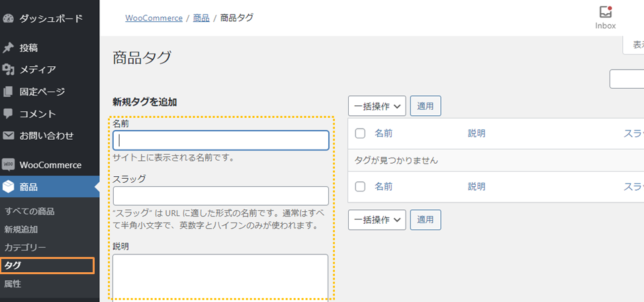Click 商品 breadcrumb link

[201, 18]
